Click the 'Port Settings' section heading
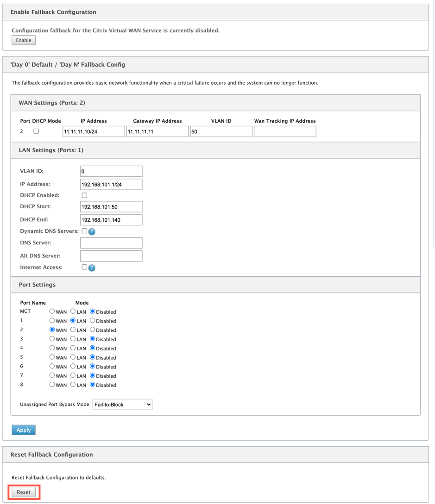Image resolution: width=435 pixels, height=504 pixels. (37, 285)
